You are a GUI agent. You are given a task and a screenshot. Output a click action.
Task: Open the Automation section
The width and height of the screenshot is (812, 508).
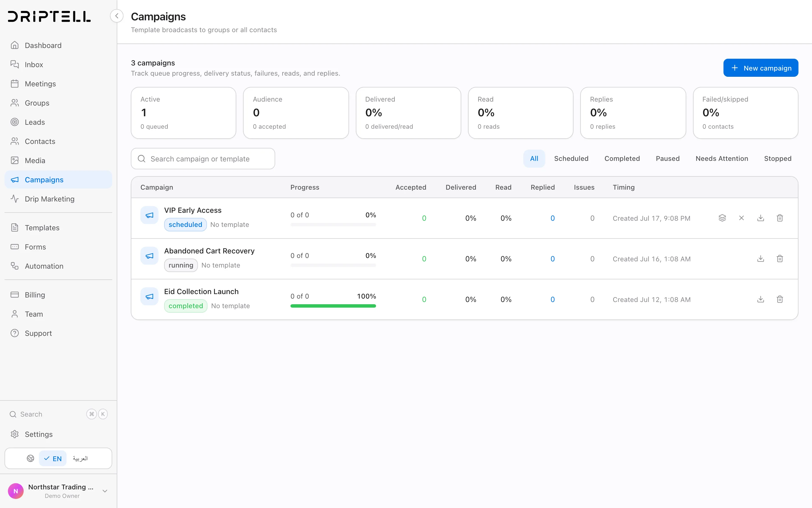58,266
